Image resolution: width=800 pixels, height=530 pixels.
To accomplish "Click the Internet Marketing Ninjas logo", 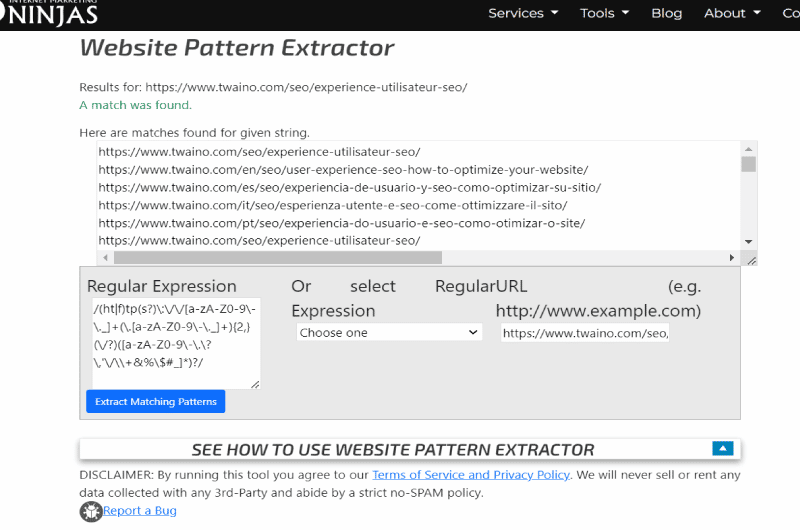I will (x=49, y=13).
